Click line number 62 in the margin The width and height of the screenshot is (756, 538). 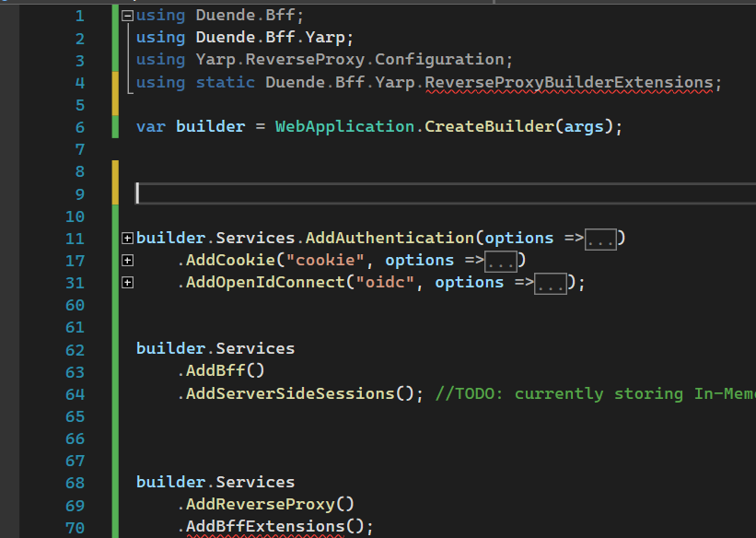click(x=75, y=350)
